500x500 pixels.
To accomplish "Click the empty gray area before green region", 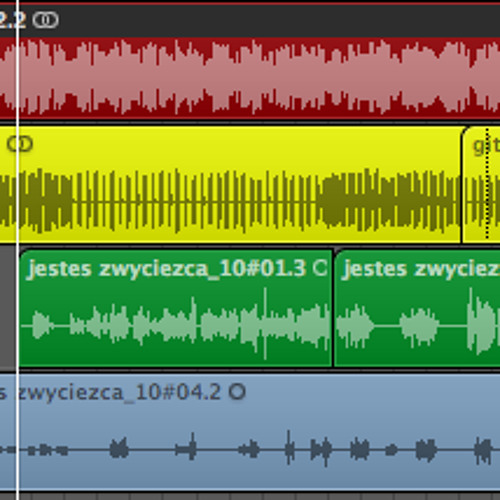I will coord(8,308).
